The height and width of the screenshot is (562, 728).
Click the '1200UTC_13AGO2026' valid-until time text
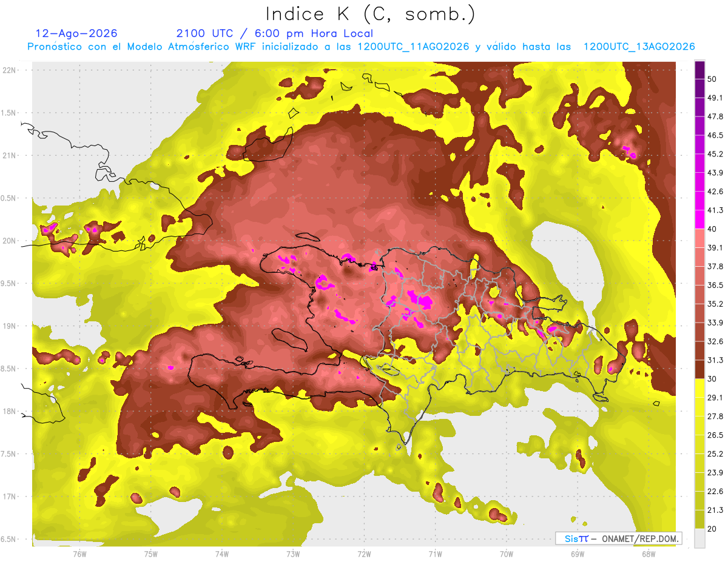639,47
